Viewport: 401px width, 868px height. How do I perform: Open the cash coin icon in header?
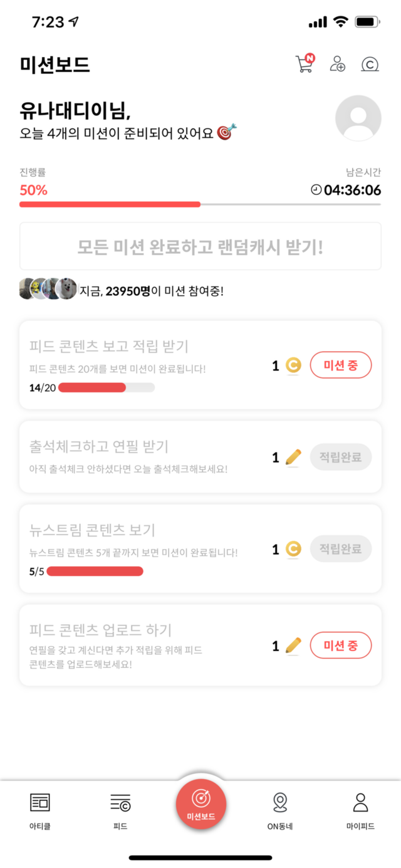coord(370,64)
